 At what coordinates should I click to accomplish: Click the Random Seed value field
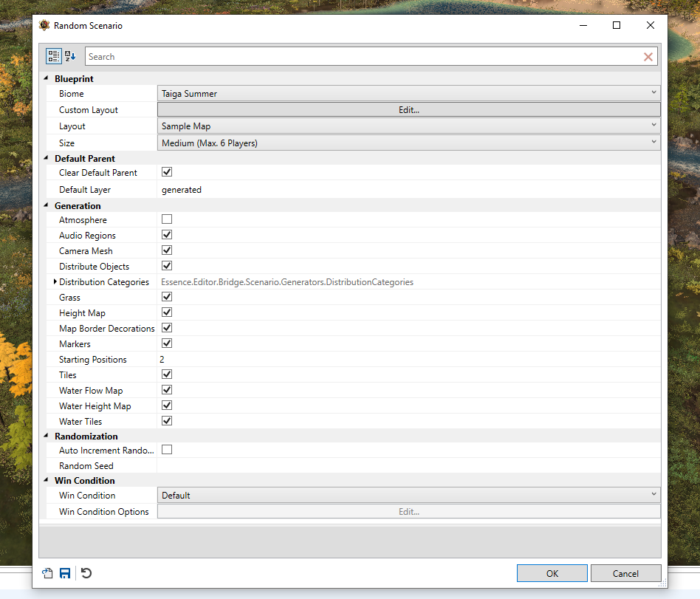[x=408, y=465]
